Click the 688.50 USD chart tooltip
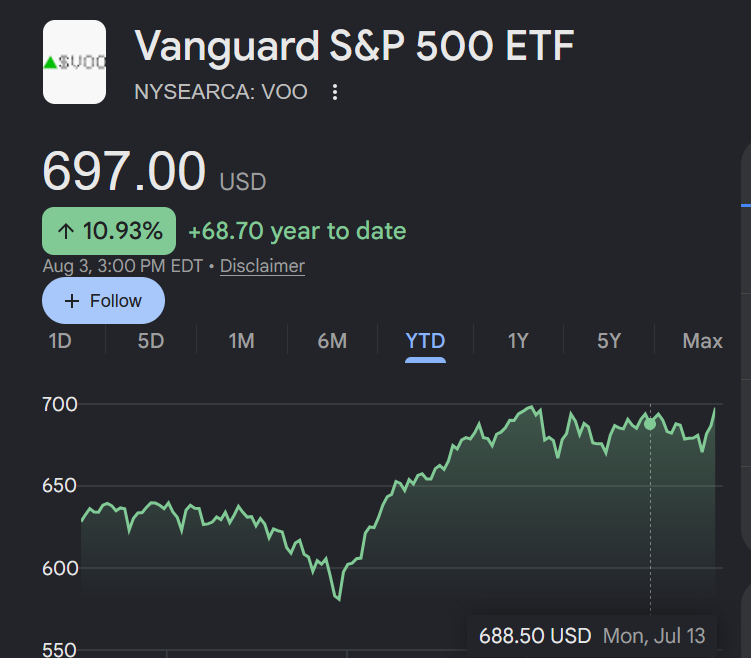751x658 pixels. tap(592, 636)
